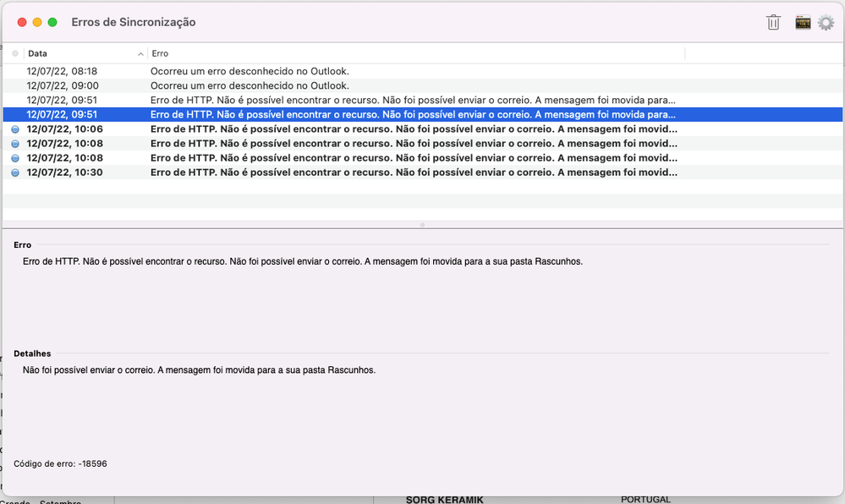Click the splitter handle between list and details
The height and width of the screenshot is (504, 845).
[x=422, y=225]
